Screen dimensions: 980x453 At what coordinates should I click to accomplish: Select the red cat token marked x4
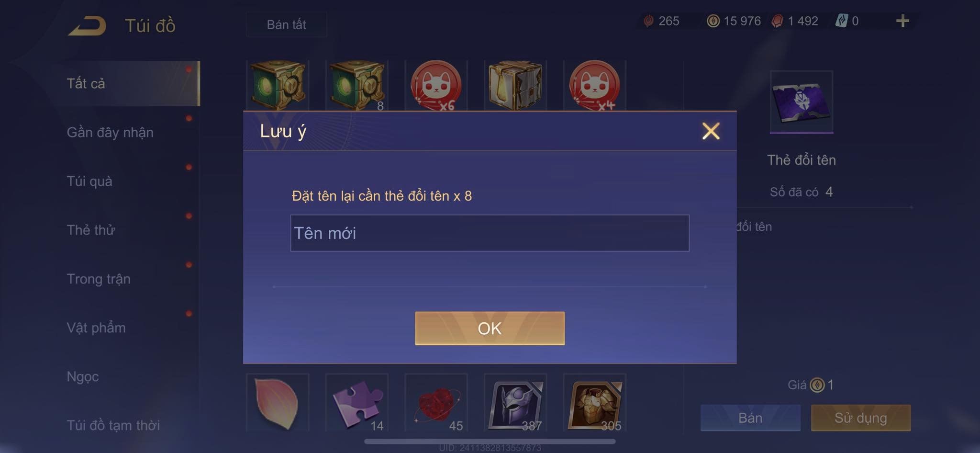(594, 86)
